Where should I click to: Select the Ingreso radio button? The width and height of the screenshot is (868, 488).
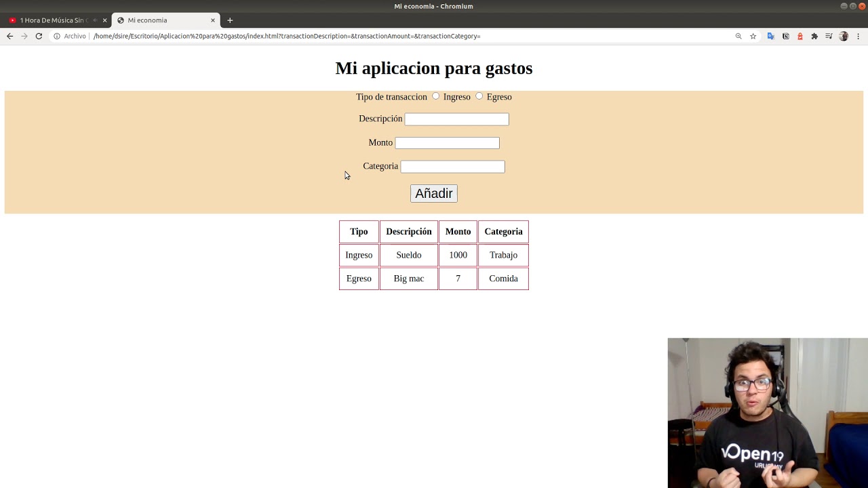point(436,96)
